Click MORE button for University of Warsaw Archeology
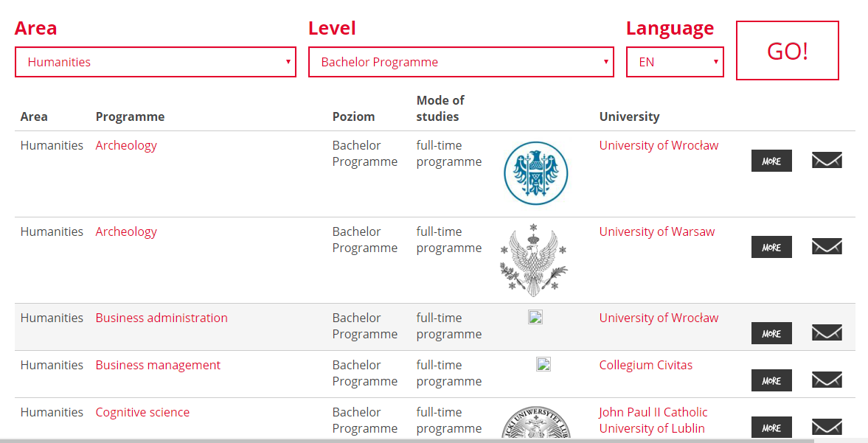 coord(771,247)
